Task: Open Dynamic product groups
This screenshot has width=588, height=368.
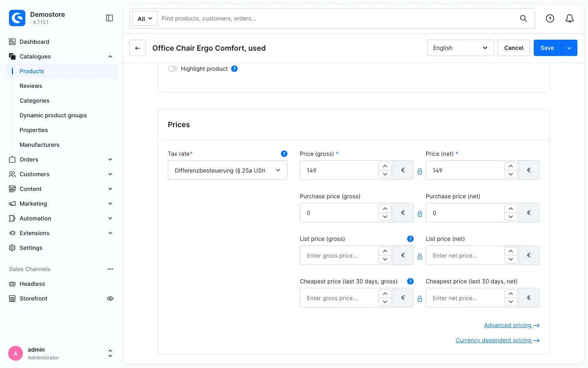Action: [x=53, y=115]
